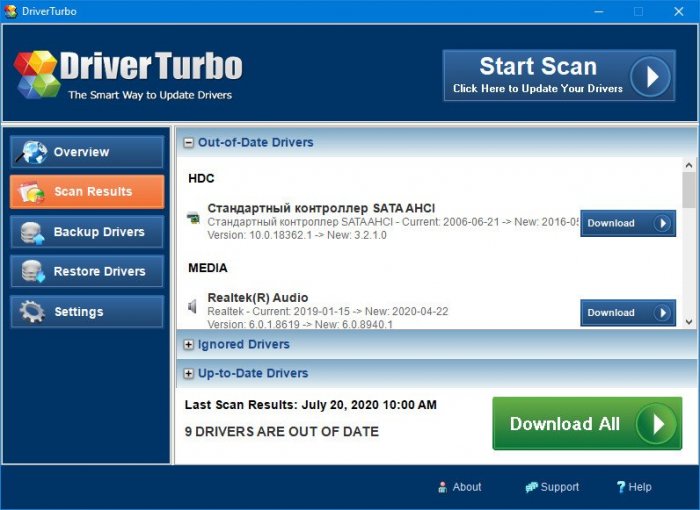700x510 pixels.
Task: Click the Out-of-Date Drivers header label
Action: [255, 142]
